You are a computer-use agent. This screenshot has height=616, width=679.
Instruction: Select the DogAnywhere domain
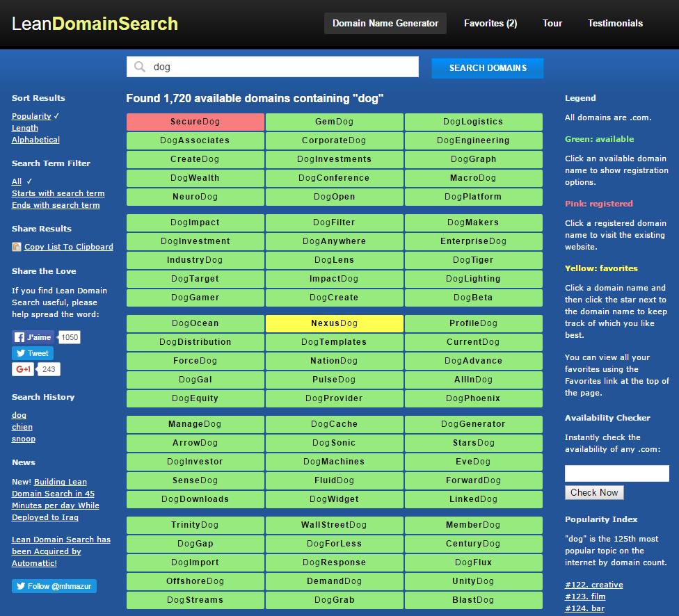pyautogui.click(x=335, y=241)
